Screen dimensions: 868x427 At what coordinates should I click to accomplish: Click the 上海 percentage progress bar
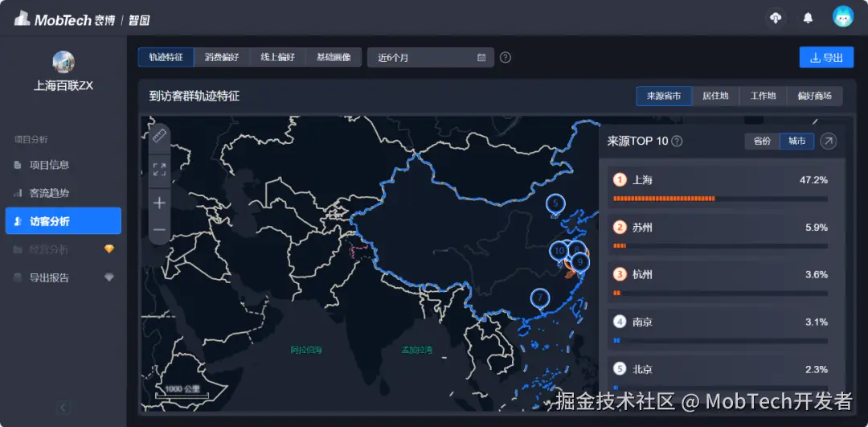pyautogui.click(x=721, y=199)
